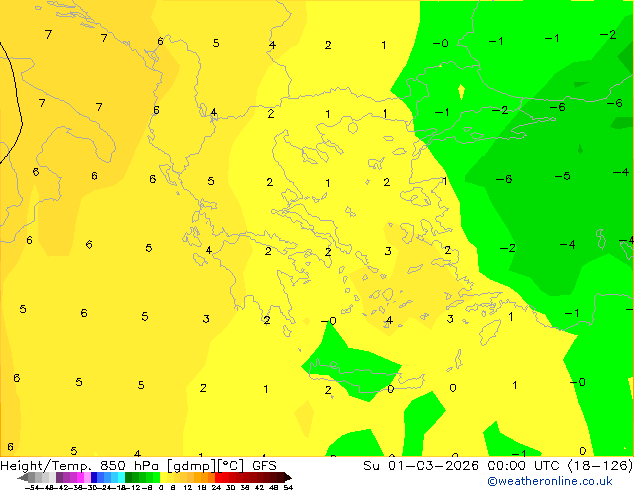Click the bright yellow legend swatch above 0
This screenshot has width=634, height=490.
(x=163, y=477)
